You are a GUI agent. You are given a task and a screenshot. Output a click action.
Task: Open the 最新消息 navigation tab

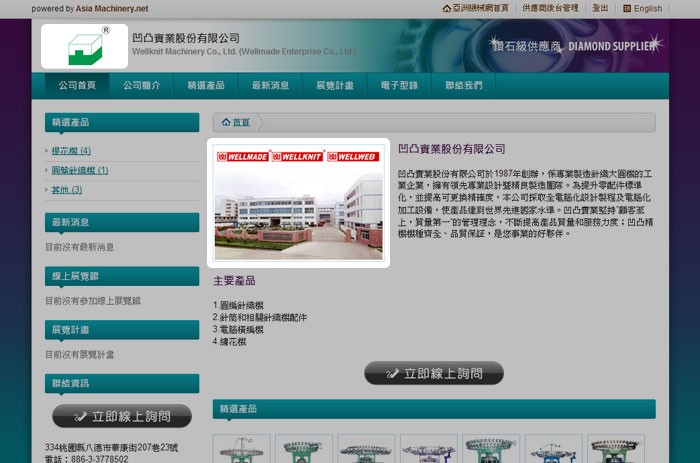click(x=270, y=85)
